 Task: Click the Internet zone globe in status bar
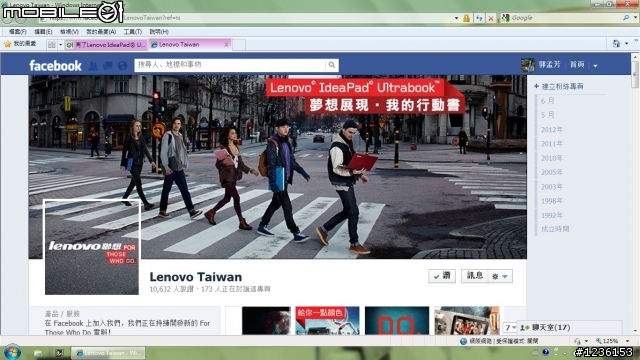[x=463, y=341]
